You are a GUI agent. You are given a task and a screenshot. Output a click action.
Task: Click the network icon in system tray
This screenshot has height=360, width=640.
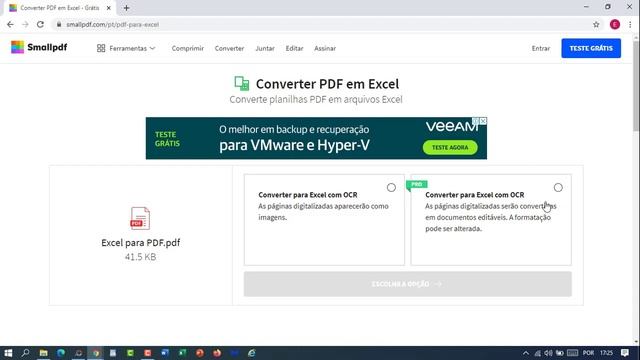click(538, 353)
